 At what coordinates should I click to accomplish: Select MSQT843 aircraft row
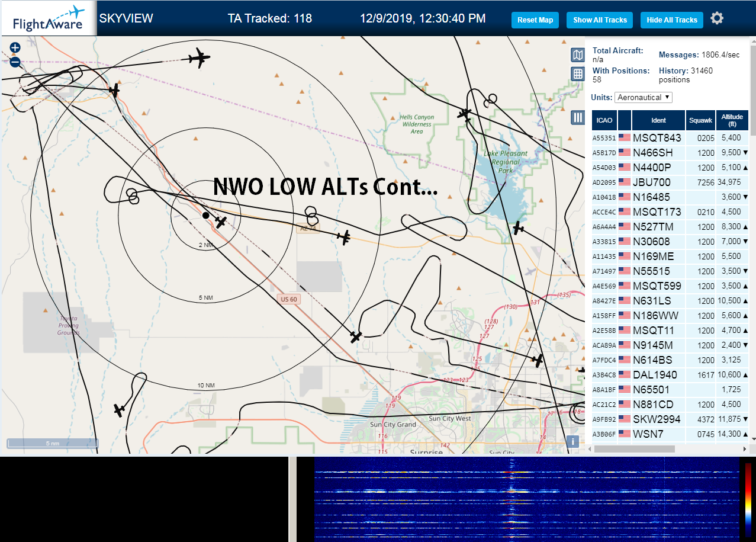coord(670,137)
